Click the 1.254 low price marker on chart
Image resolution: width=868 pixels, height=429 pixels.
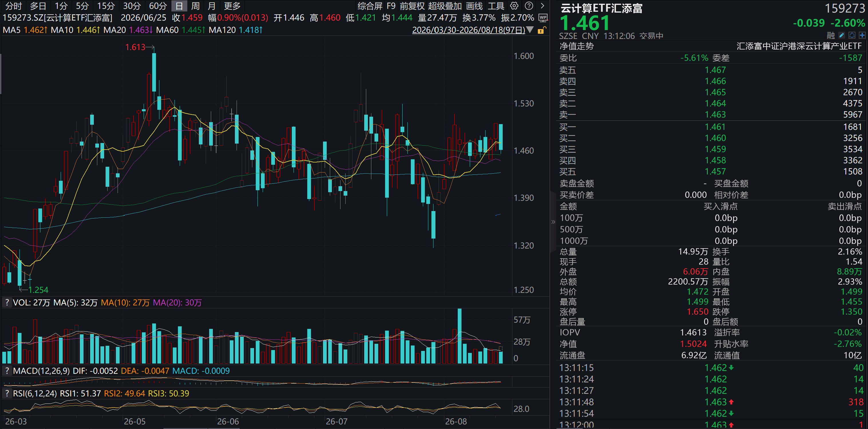tap(38, 290)
